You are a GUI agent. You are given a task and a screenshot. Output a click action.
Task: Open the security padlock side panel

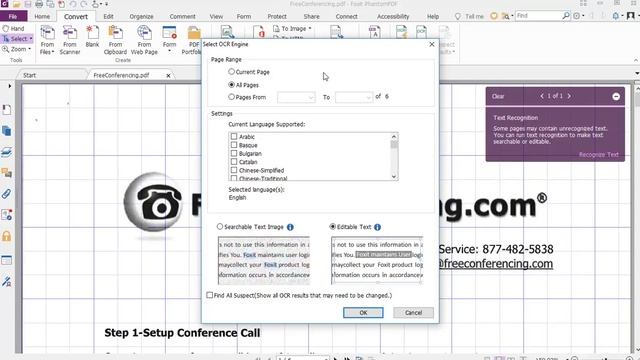pyautogui.click(x=7, y=236)
